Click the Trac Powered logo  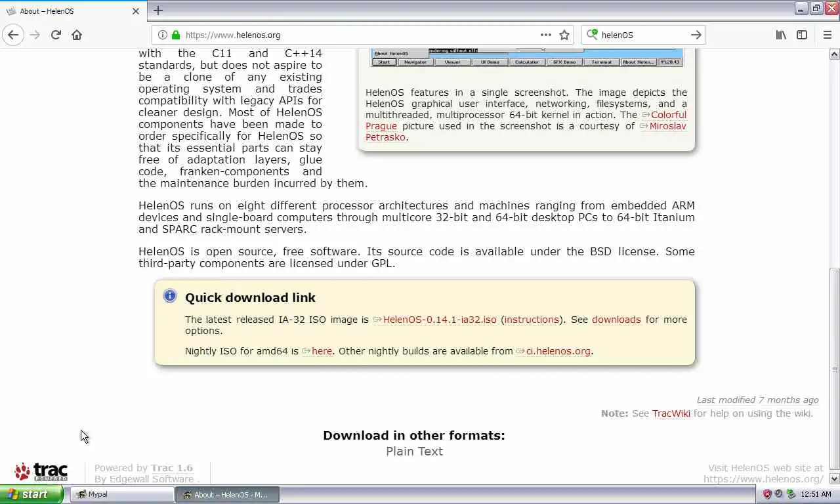point(41,472)
